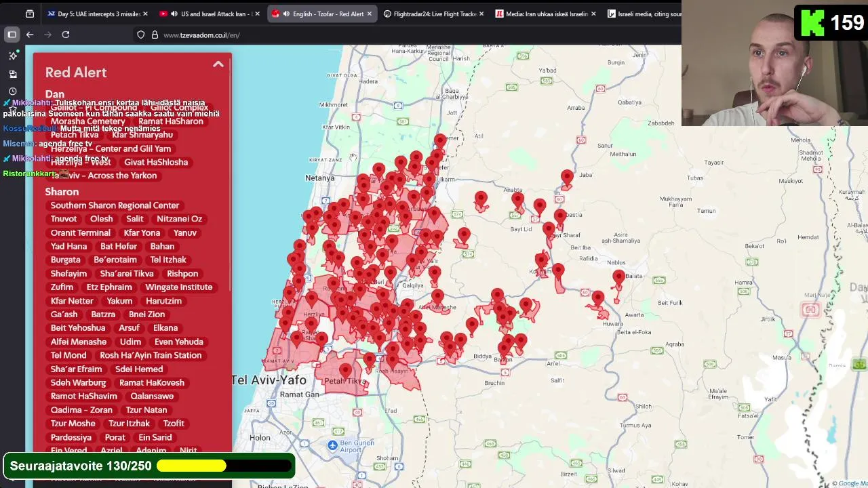
Task: Click the 'Netanya' map label
Action: pos(320,178)
